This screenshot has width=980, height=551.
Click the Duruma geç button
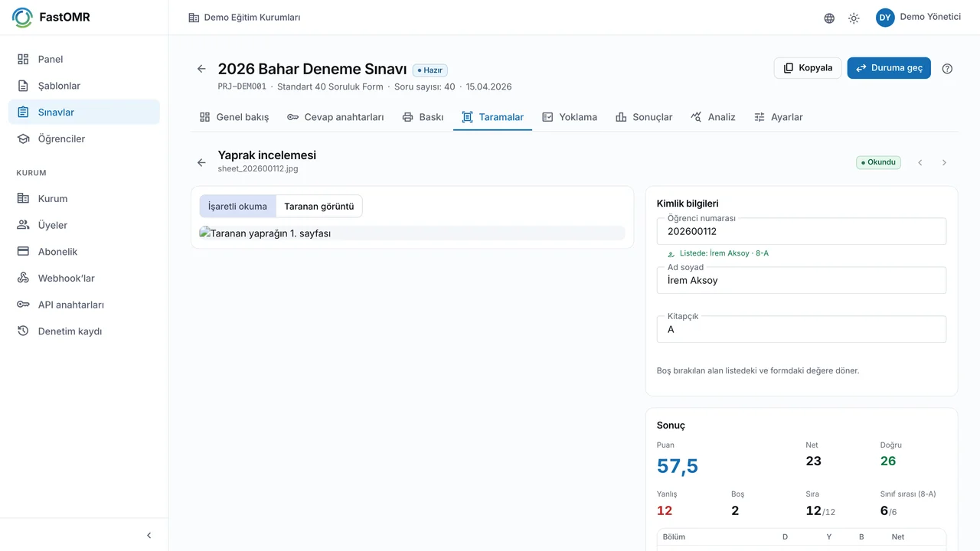(889, 68)
